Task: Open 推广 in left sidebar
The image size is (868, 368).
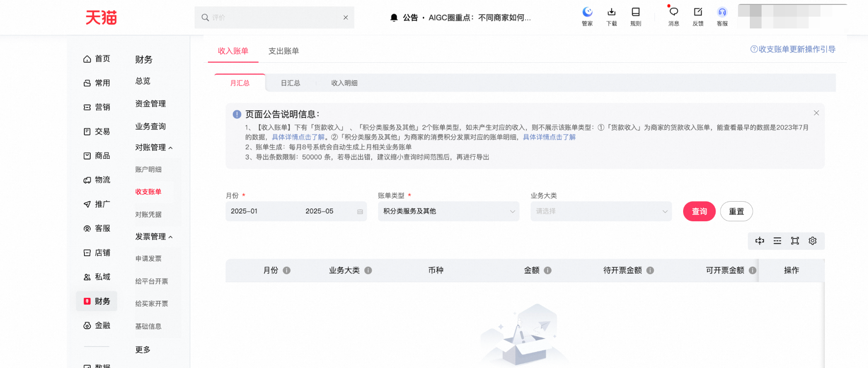Action: (97, 204)
